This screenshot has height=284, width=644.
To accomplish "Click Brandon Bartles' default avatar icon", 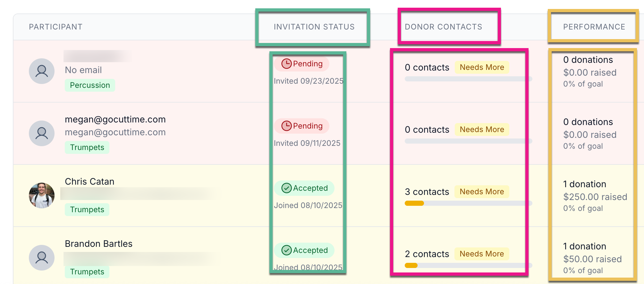I will click(42, 258).
